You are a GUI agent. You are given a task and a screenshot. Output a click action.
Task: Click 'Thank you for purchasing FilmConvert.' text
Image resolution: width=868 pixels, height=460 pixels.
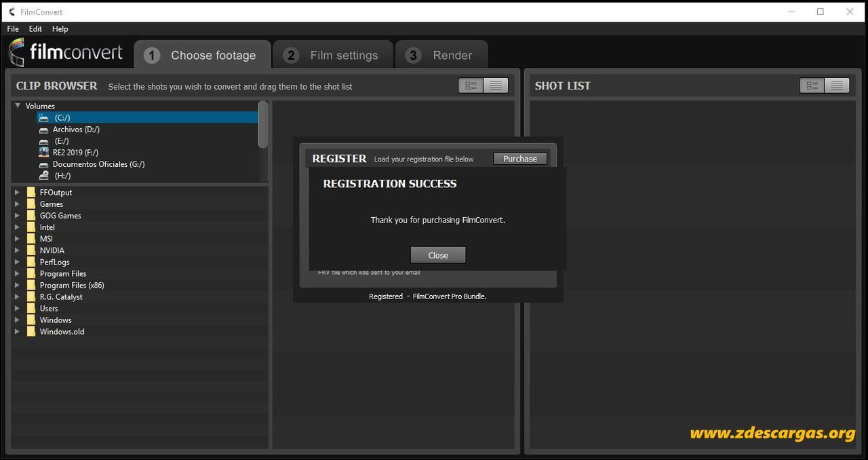click(438, 220)
